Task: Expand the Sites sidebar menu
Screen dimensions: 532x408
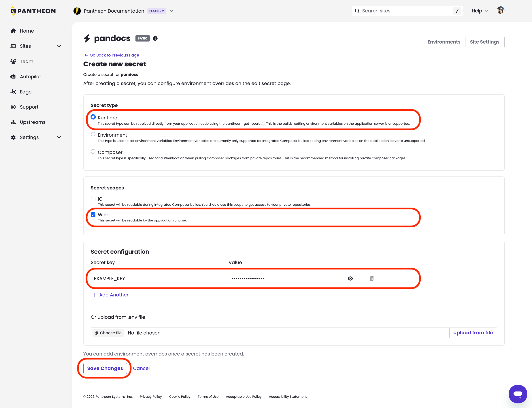Action: click(59, 46)
